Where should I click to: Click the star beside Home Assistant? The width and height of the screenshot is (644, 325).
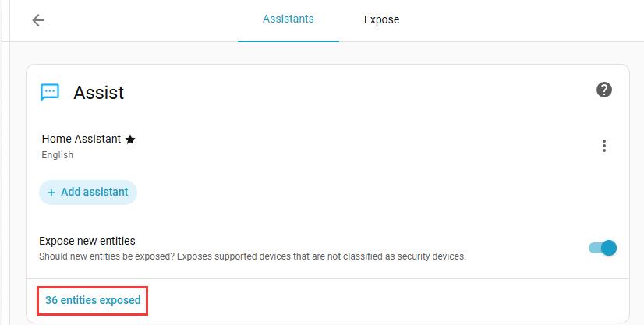point(130,140)
